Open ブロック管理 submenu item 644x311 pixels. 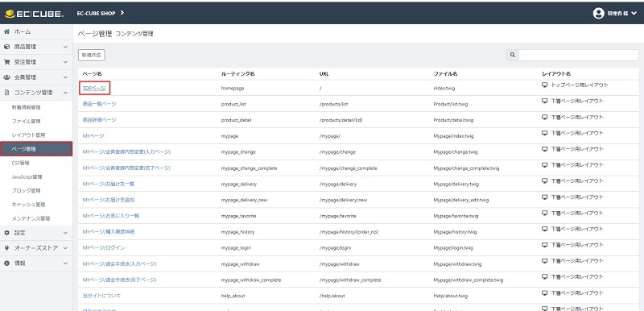click(26, 191)
